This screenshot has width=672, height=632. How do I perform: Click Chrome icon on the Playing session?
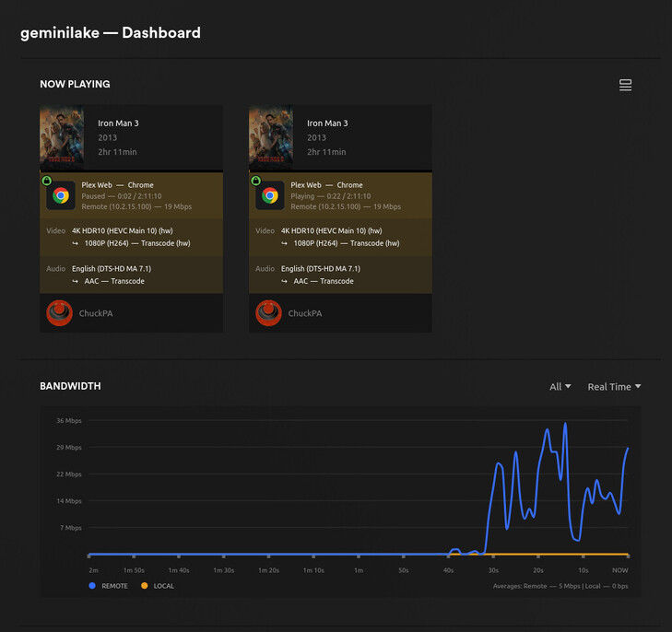pos(270,195)
